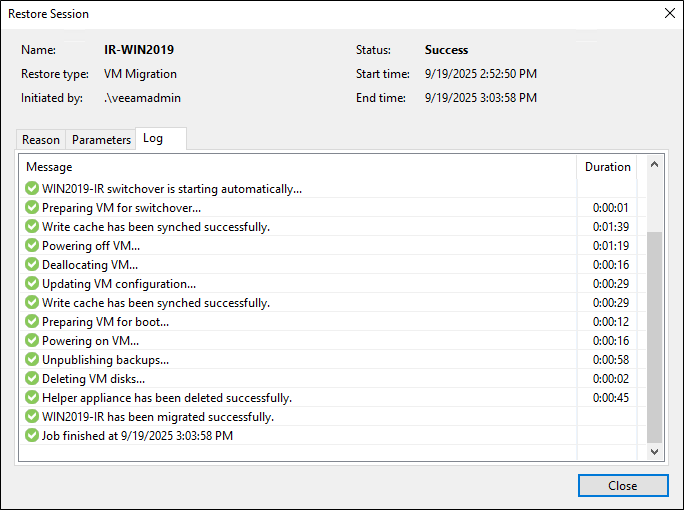Image resolution: width=684 pixels, height=510 pixels.
Task: Open the Parameters tab
Action: (x=101, y=140)
